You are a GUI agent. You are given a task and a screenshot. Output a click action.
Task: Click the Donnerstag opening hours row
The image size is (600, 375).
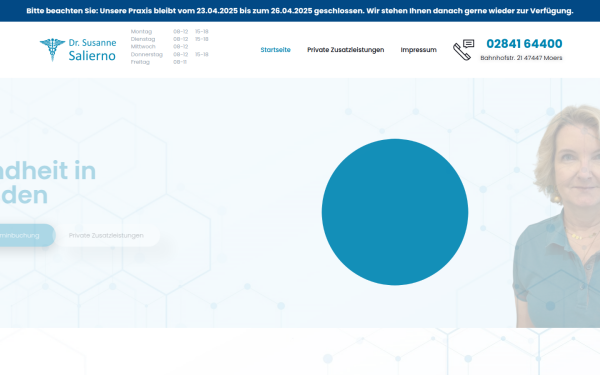(170, 54)
